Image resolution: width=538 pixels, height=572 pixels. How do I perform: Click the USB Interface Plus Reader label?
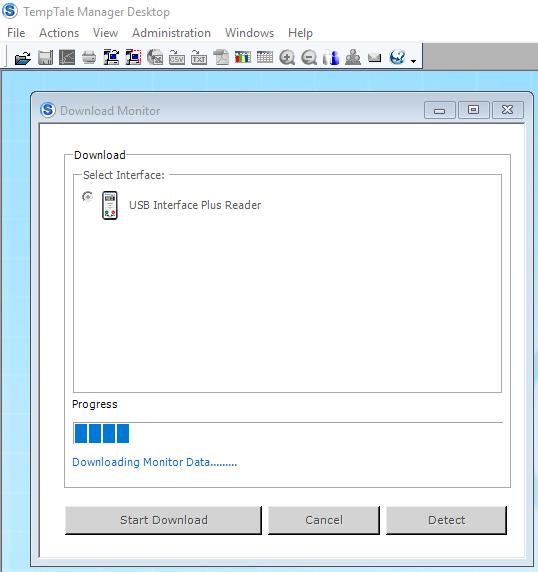tap(195, 205)
